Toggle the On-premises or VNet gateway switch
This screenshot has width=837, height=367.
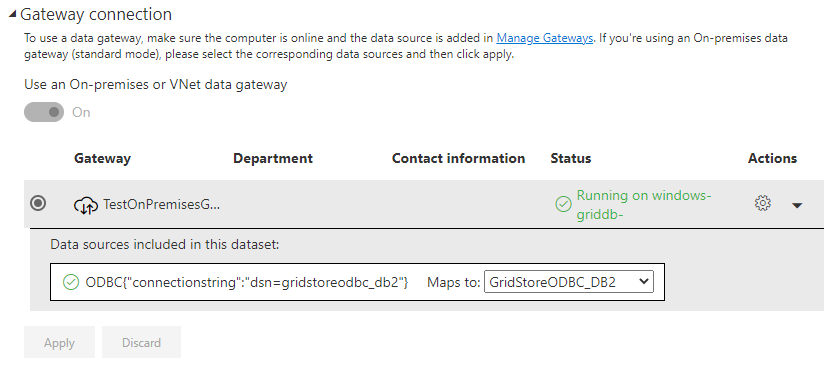44,112
